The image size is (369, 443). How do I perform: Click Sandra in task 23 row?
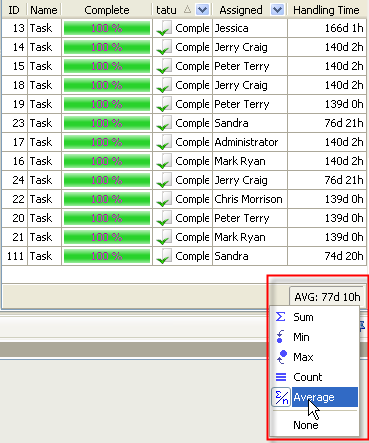click(x=231, y=123)
